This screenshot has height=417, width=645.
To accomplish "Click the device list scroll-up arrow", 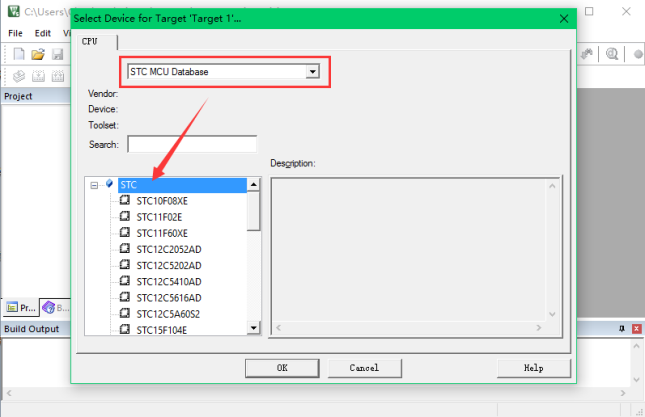I will tap(254, 185).
